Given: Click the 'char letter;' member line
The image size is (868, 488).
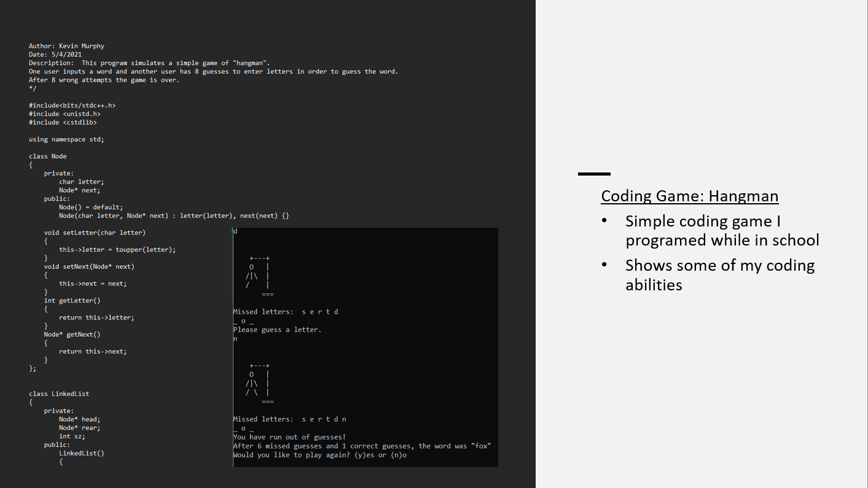Looking at the screenshot, I should tap(82, 182).
